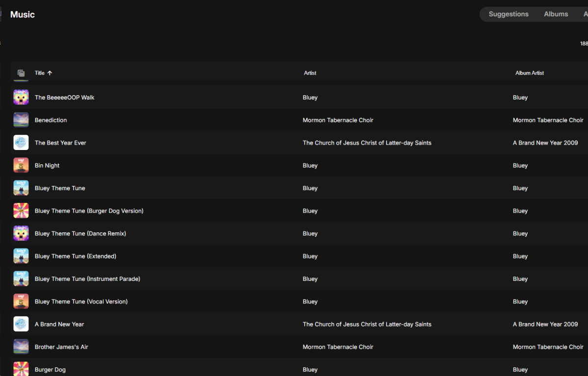
Task: Click the Bluey Theme Tune (Dance Remix) artwork
Action: tap(21, 233)
